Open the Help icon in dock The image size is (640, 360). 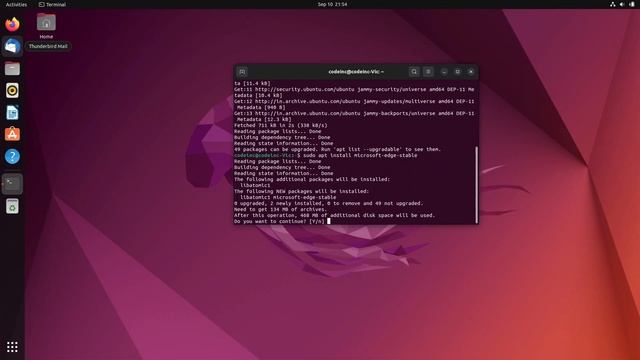[x=12, y=156]
